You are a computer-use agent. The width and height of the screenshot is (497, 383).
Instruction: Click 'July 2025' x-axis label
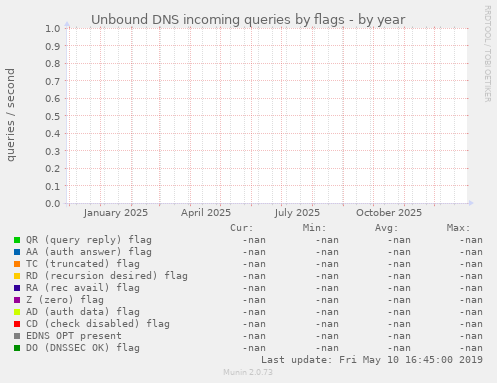(297, 213)
